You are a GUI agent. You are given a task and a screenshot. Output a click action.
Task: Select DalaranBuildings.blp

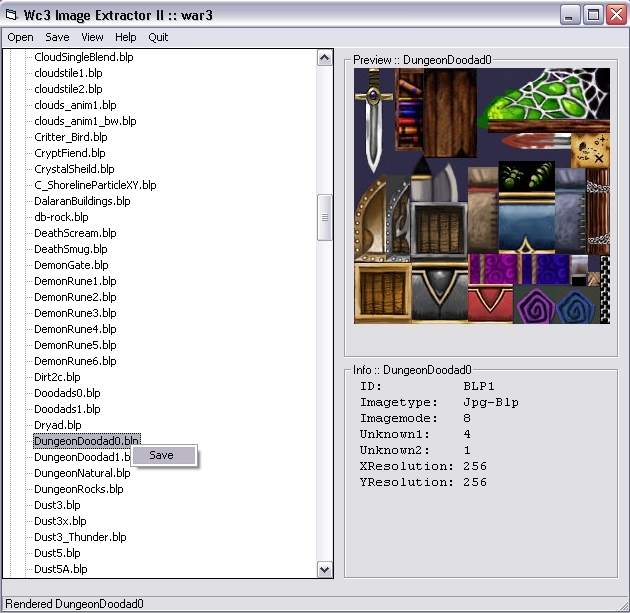pos(82,201)
